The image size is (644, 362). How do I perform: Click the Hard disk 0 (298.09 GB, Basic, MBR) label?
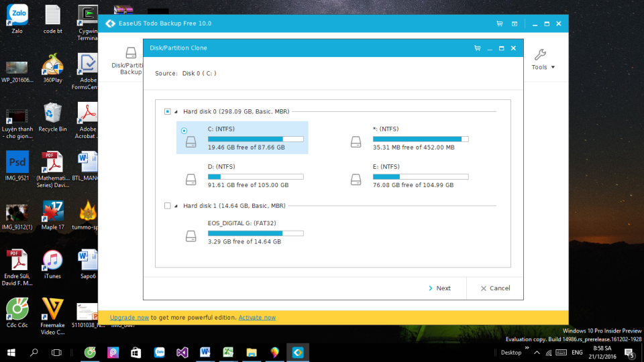[236, 112]
